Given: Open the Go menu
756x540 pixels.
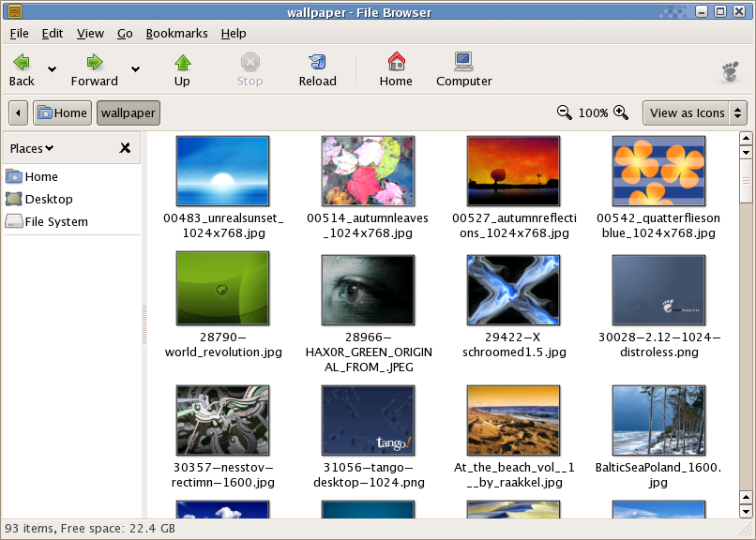Looking at the screenshot, I should tap(125, 33).
